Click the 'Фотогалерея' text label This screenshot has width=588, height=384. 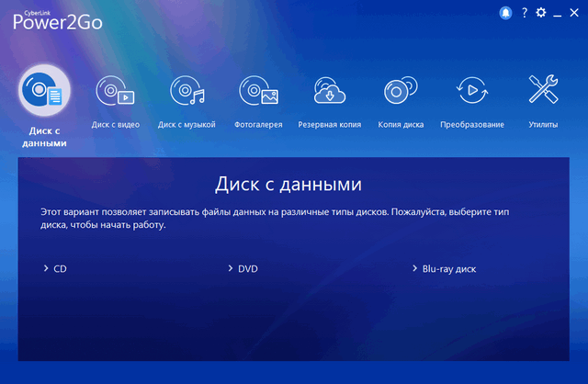(258, 124)
